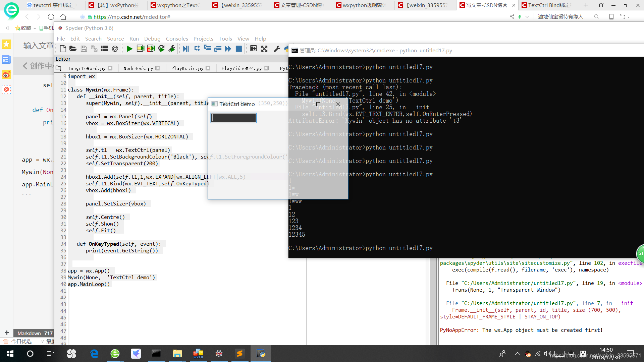Open File Explorer from the taskbar
Viewport: 644px width, 362px height.
click(x=177, y=354)
